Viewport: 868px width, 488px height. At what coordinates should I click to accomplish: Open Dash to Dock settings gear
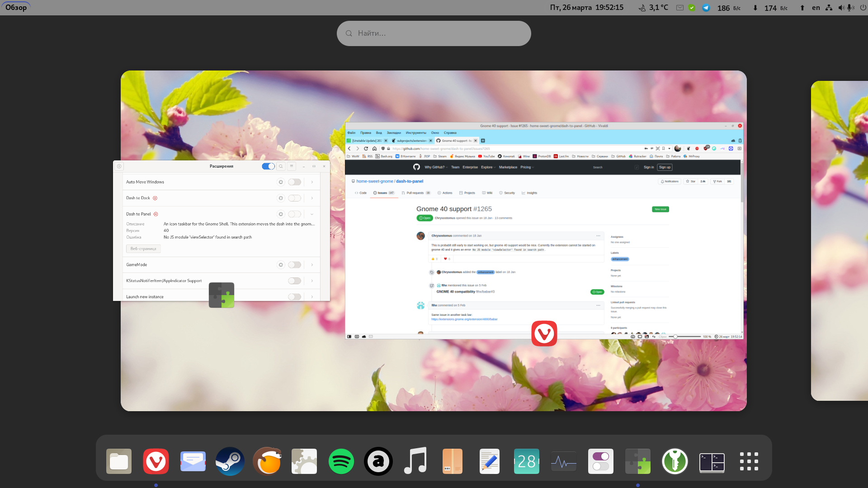(x=281, y=198)
